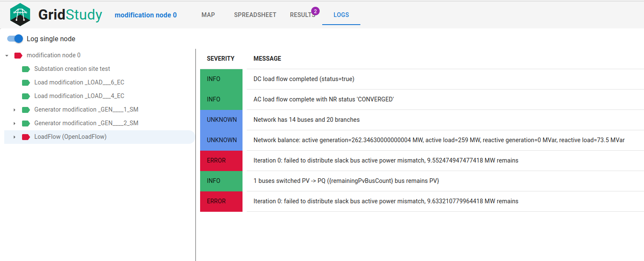Viewport: 644px width, 261px height.
Task: Click the red tag icon beside LoadFlow (OpenLoadFlow)
Action: pyautogui.click(x=26, y=137)
